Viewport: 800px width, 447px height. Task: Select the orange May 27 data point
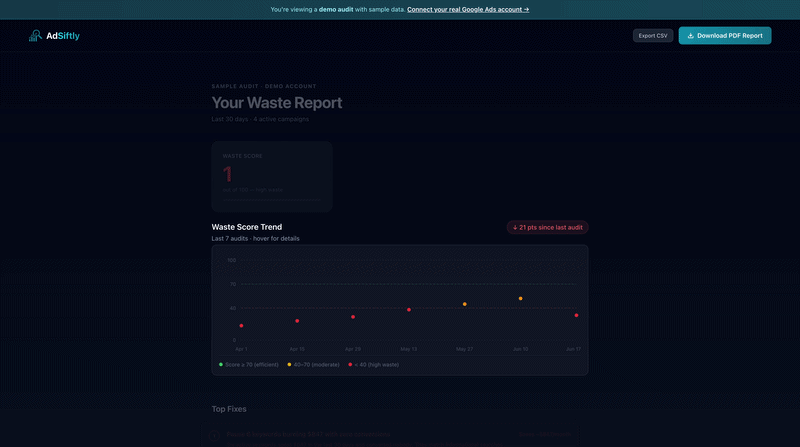pyautogui.click(x=464, y=304)
